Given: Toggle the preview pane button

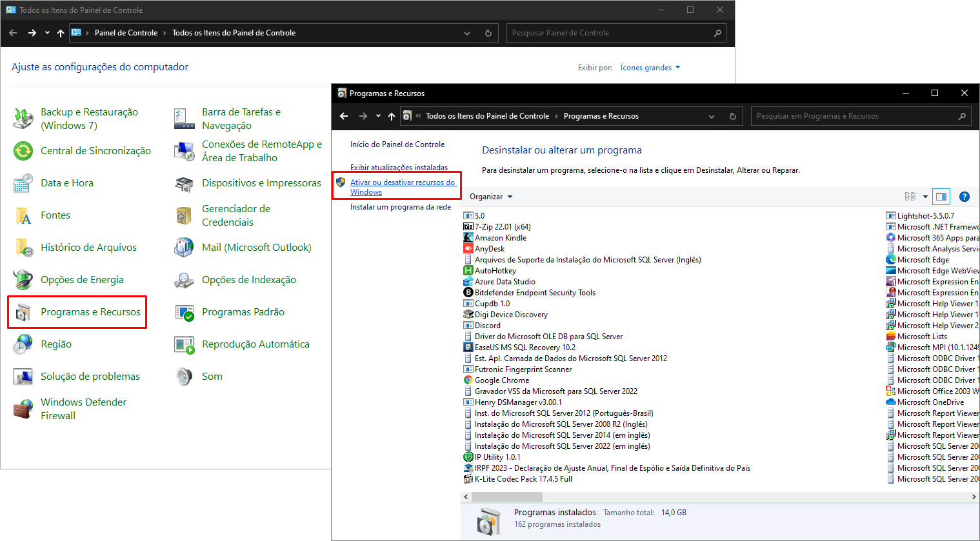Looking at the screenshot, I should 941,197.
